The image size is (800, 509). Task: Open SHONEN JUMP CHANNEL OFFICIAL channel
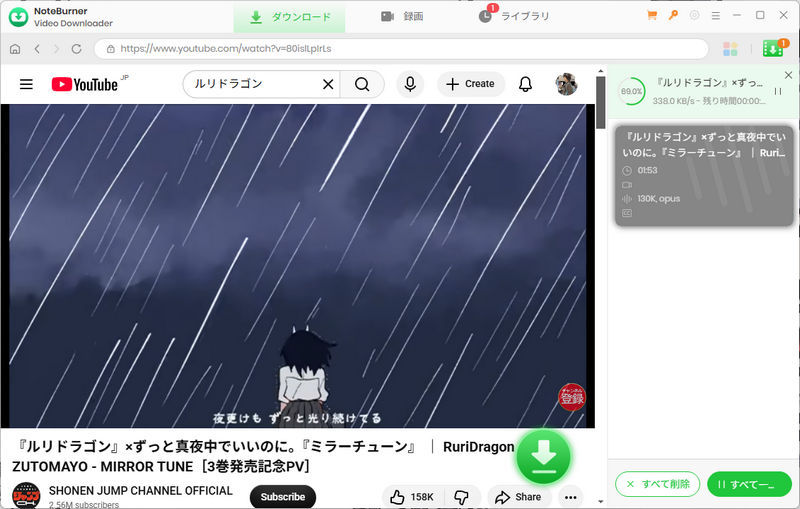click(140, 491)
